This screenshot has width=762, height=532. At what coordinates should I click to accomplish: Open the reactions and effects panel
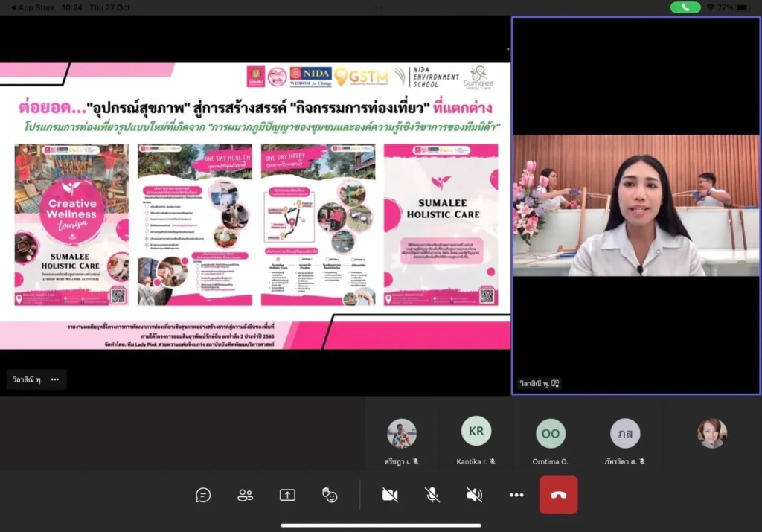tap(330, 495)
